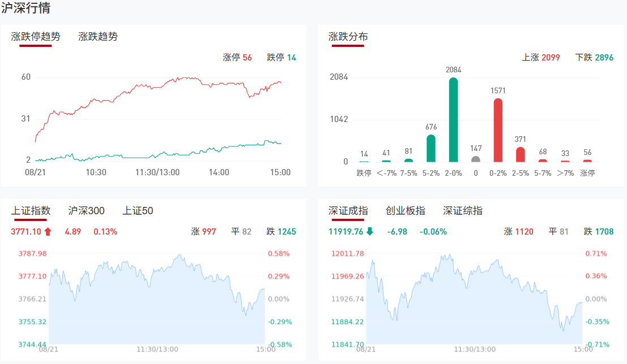Viewport: 627px width, 364px height.
Task: Switch to the 涨跌趋势 tab
Action: (98, 37)
